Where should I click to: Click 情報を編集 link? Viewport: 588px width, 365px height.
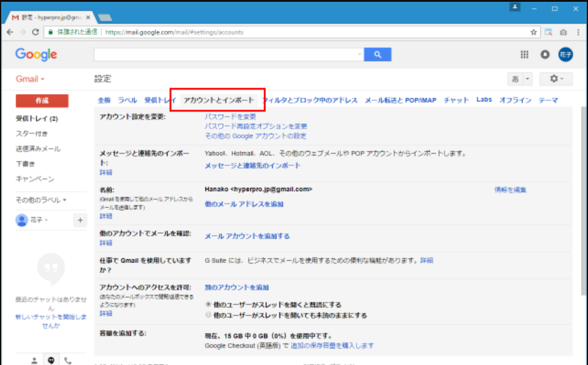(x=510, y=190)
